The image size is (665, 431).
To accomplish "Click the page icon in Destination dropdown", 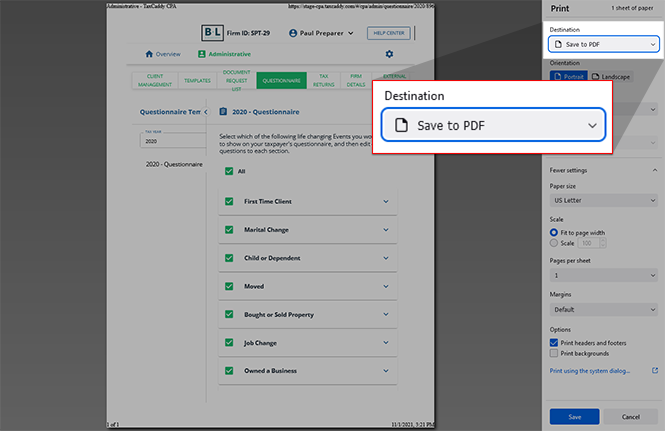I will point(558,44).
